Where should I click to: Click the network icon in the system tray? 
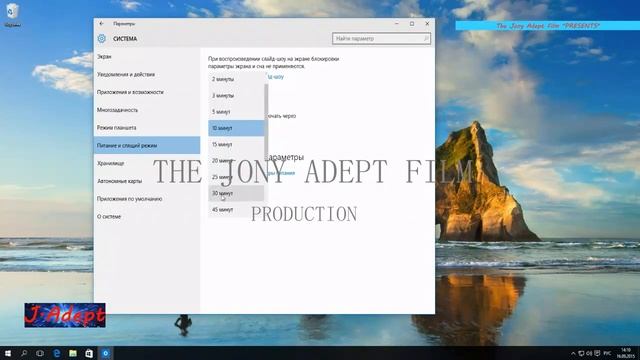[581, 353]
